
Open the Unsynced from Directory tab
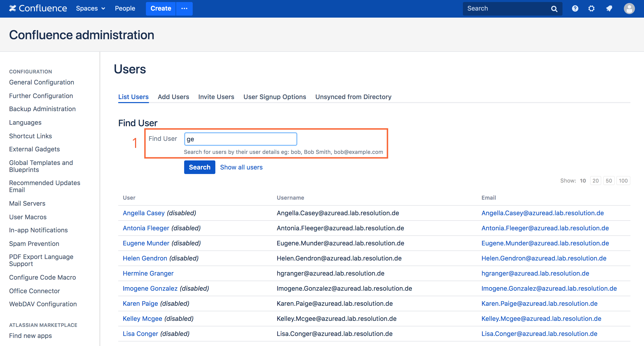click(x=353, y=97)
